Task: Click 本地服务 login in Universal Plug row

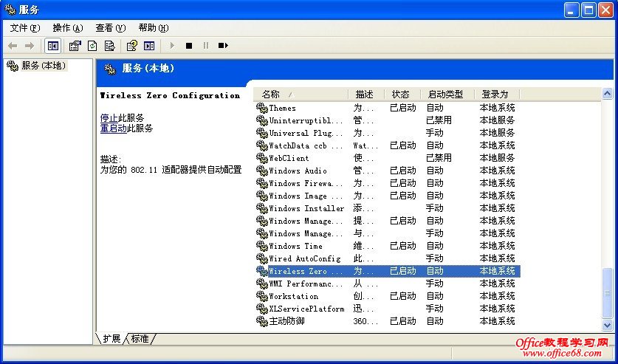Action: click(x=497, y=133)
